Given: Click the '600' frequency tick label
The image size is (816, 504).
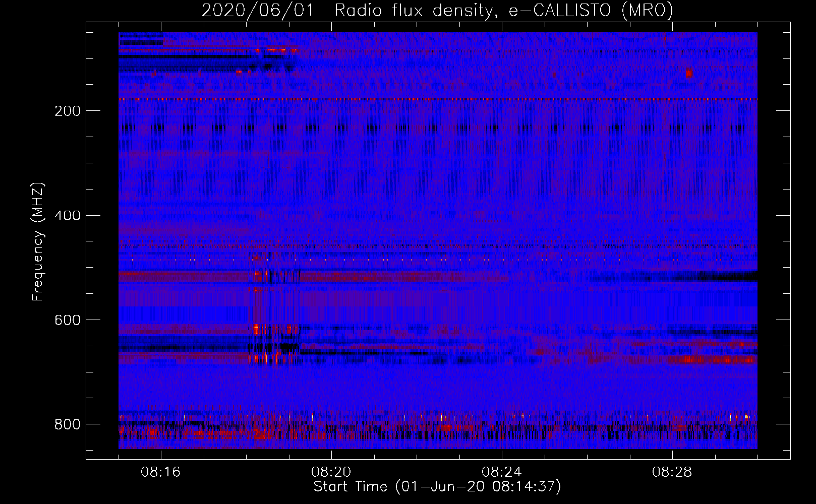Looking at the screenshot, I should click(x=68, y=321).
